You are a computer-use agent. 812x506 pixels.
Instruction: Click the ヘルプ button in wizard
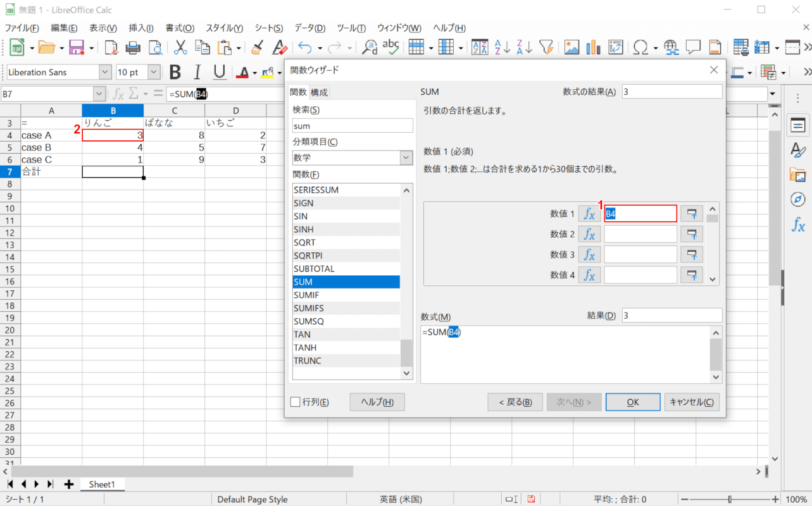[x=377, y=402]
